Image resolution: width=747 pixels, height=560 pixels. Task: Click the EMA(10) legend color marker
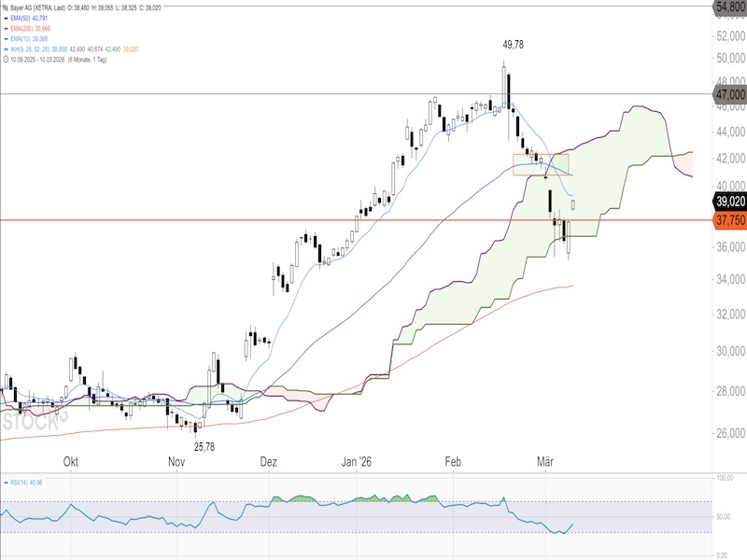pyautogui.click(x=5, y=39)
